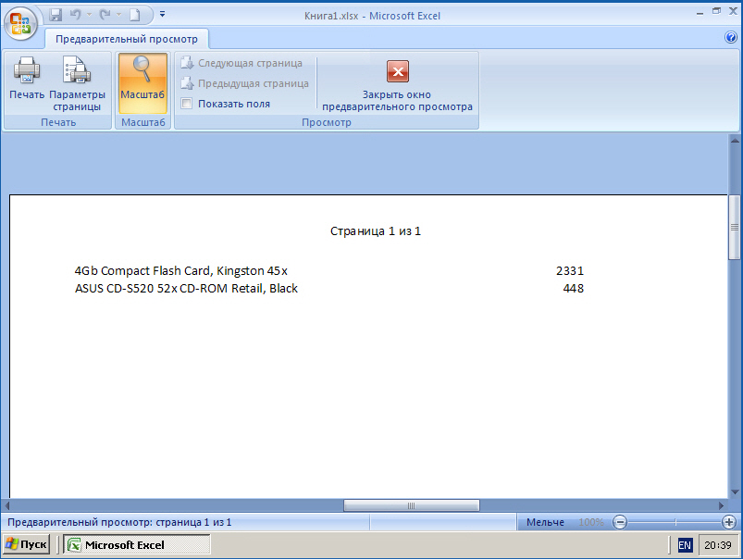Screen dimensions: 743x560
Task: Click the zoom out minus button
Action: coord(620,522)
